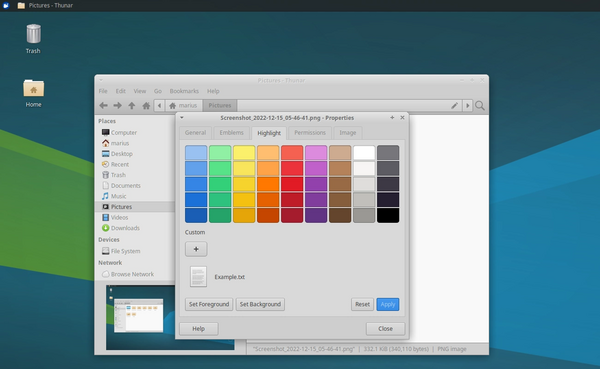The height and width of the screenshot is (369, 600).
Task: Pick the black color swatch
Action: (388, 215)
